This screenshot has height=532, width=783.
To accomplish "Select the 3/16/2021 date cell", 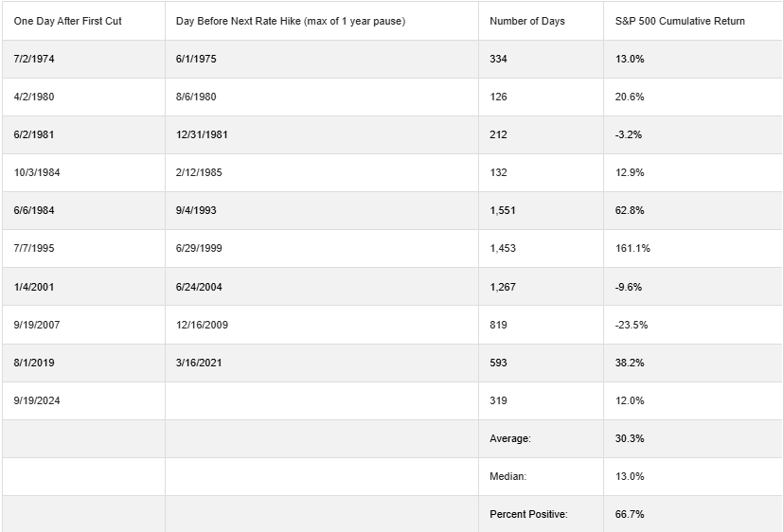I will (322, 363).
